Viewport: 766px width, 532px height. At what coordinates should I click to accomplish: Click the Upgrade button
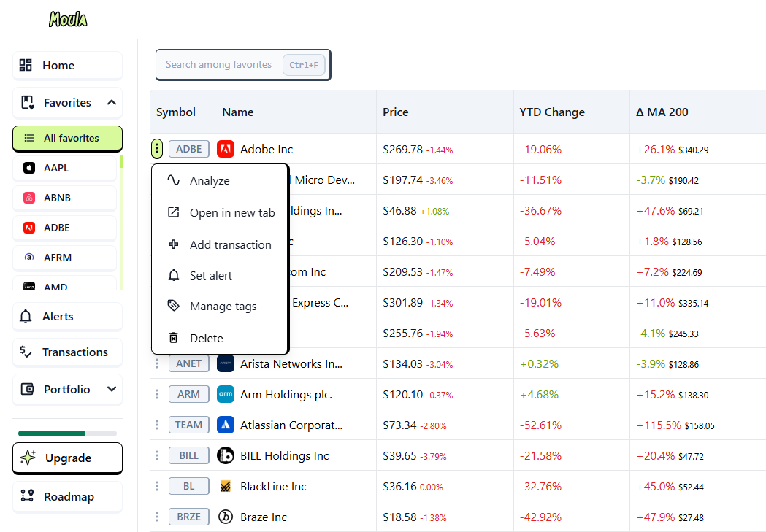click(x=67, y=458)
